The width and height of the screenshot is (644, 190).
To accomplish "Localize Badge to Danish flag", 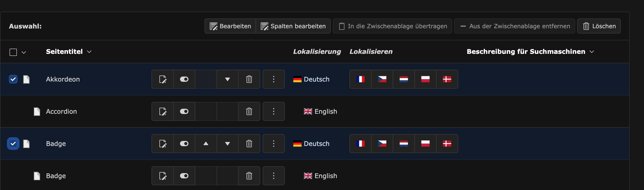I will point(447,144).
